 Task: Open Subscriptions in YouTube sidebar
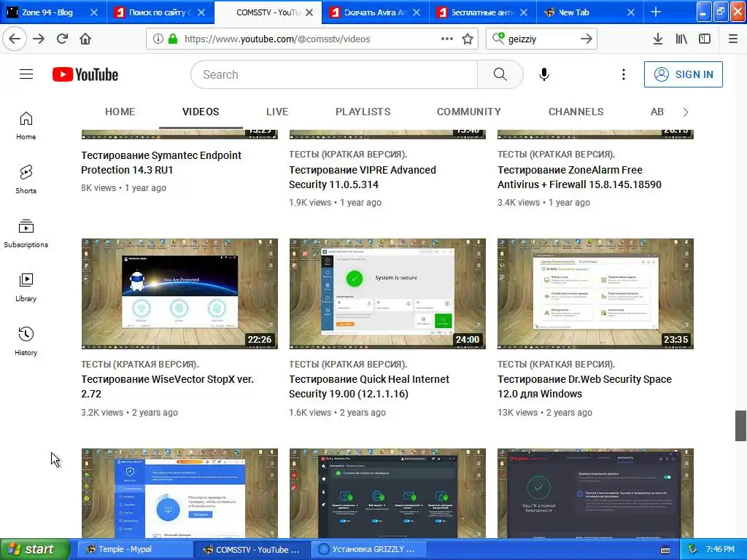[26, 233]
